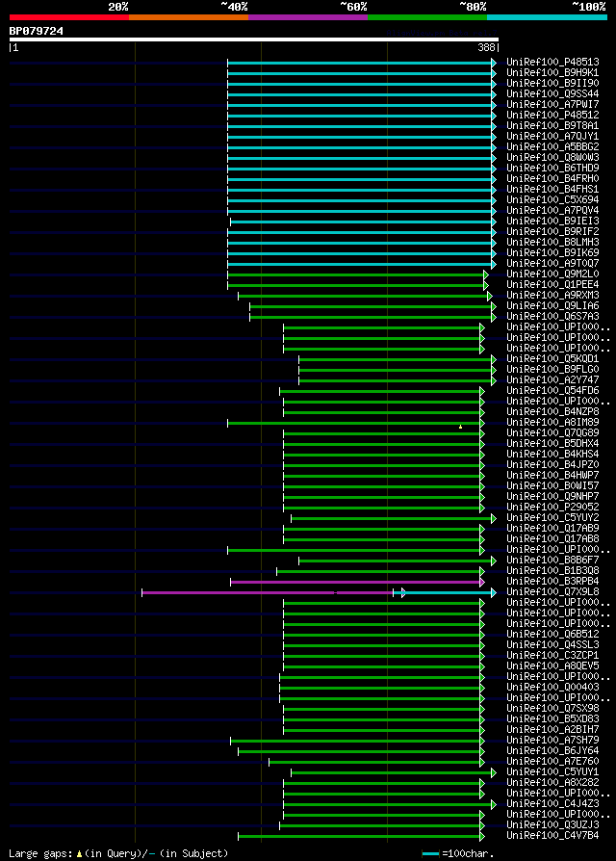
Task: Click the green alignment bar for UniRef100_A7E760
Action: point(377,762)
